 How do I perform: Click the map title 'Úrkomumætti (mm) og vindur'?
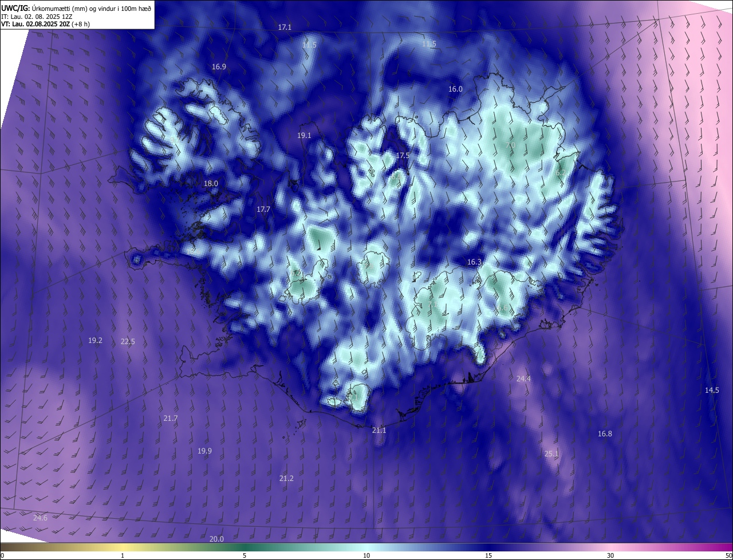pos(74,8)
